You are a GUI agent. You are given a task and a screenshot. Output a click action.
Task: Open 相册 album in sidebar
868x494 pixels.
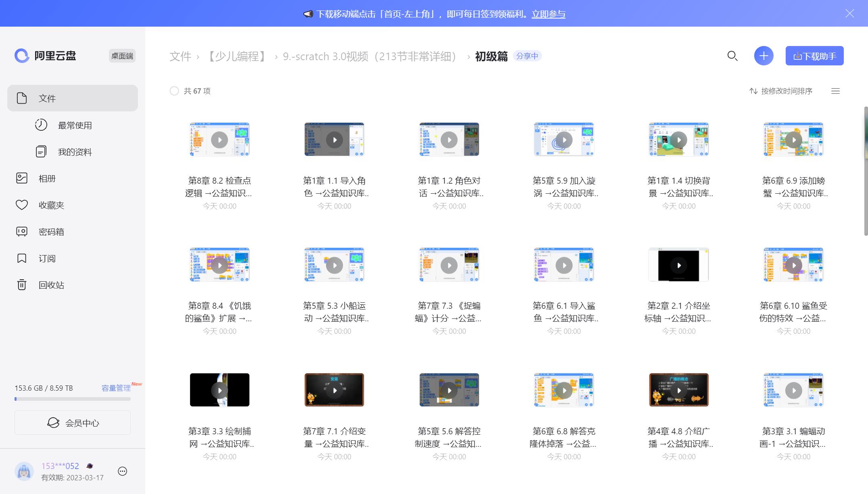coord(47,178)
